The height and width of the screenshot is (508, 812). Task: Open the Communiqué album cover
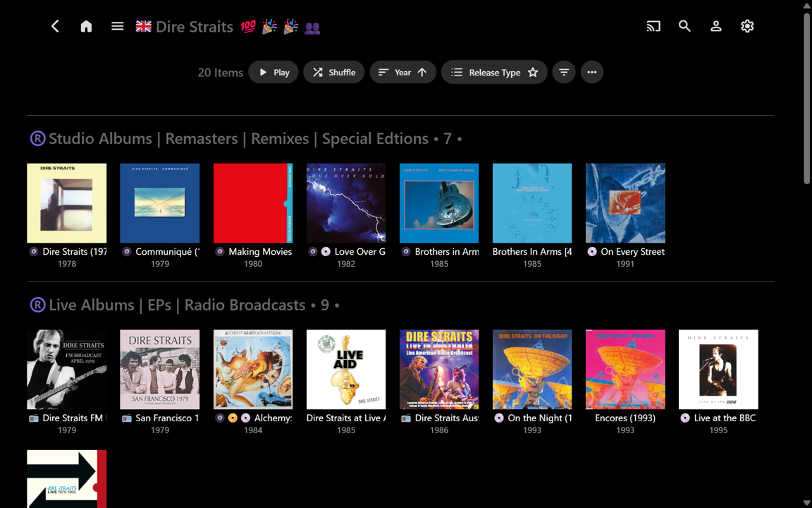coord(159,203)
